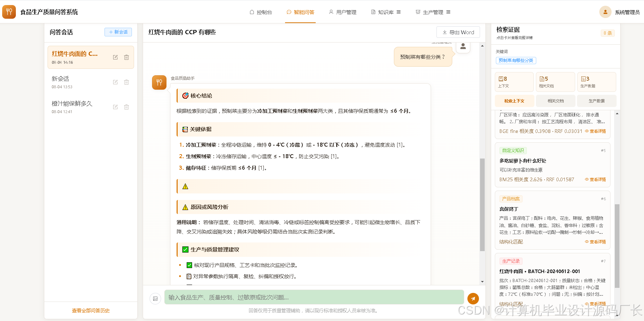Click the 8 条 evidence count badge
Screen dimensions: 644x321
(x=608, y=33)
